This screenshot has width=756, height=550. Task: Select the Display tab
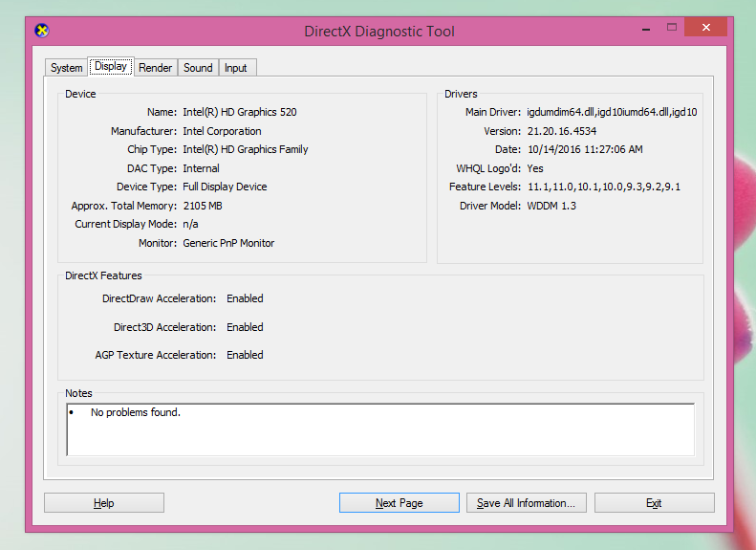110,67
